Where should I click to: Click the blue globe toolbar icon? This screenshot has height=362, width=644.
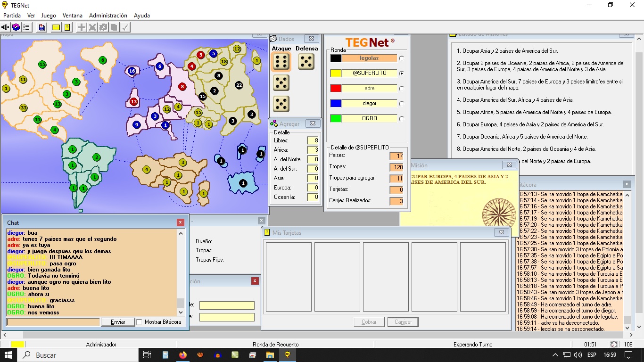(x=16, y=27)
